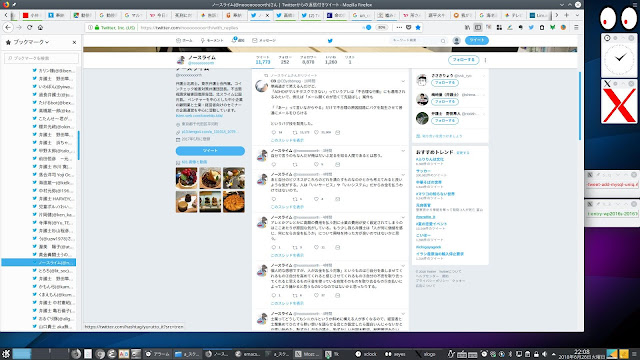This screenshot has width=640, height=360.
Task: Toggle the sidebar icon in the toolbar
Action: pyautogui.click(x=478, y=27)
